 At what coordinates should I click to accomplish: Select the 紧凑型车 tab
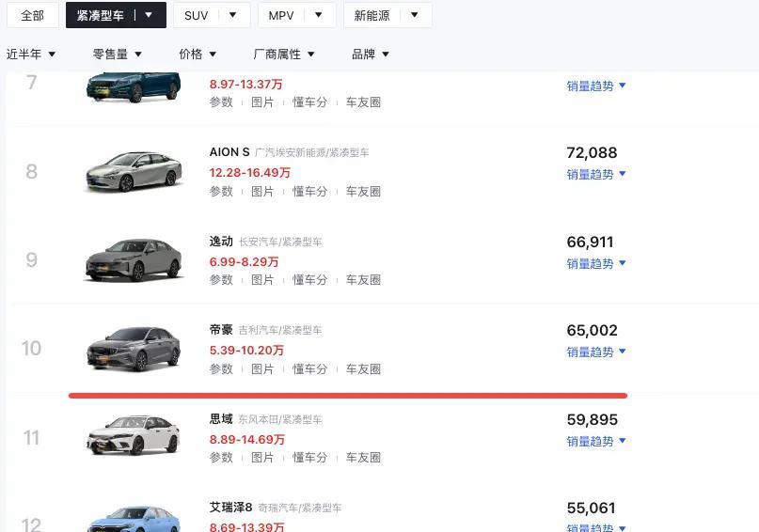coord(116,15)
